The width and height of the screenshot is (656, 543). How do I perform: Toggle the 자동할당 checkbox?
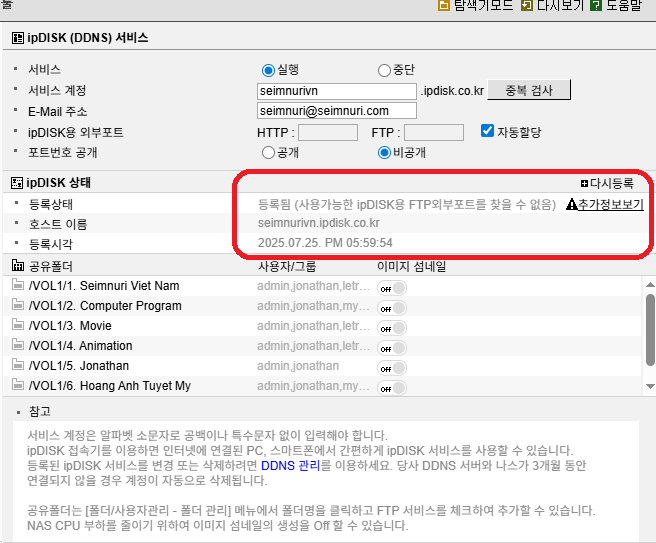point(487,131)
